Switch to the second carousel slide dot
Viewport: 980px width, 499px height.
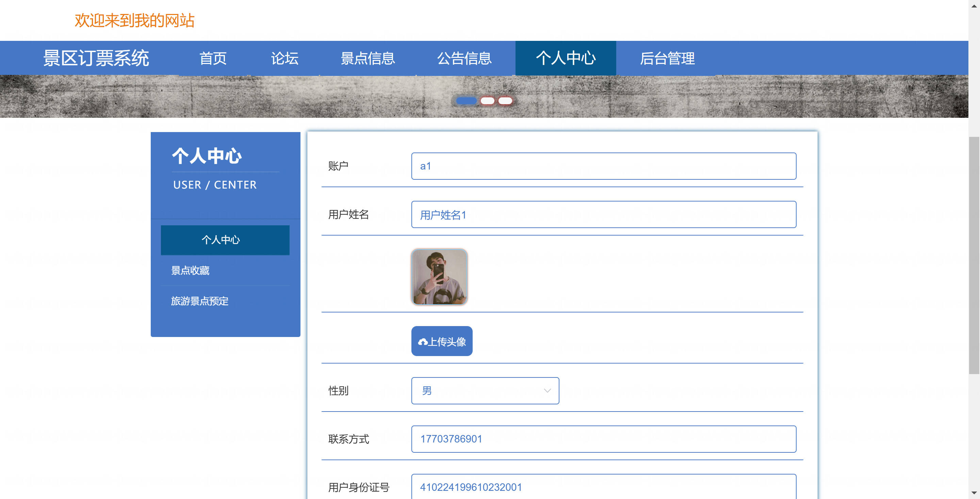[x=487, y=101]
